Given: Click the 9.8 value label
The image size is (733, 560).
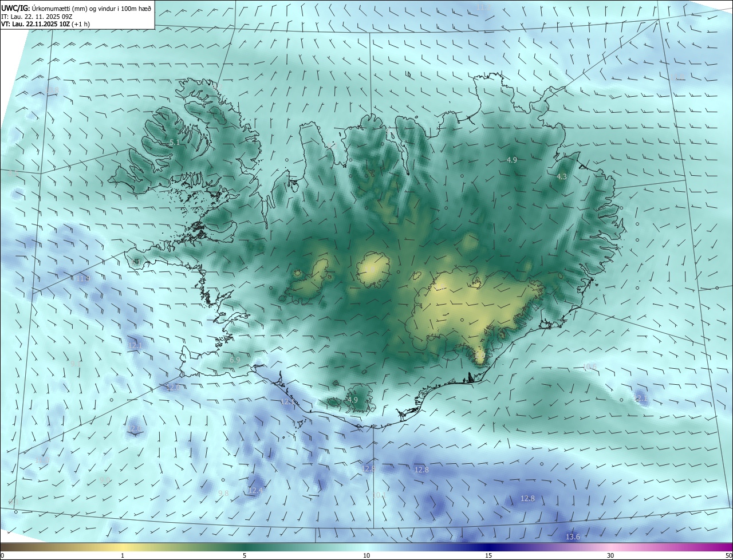Looking at the screenshot, I should tap(223, 493).
